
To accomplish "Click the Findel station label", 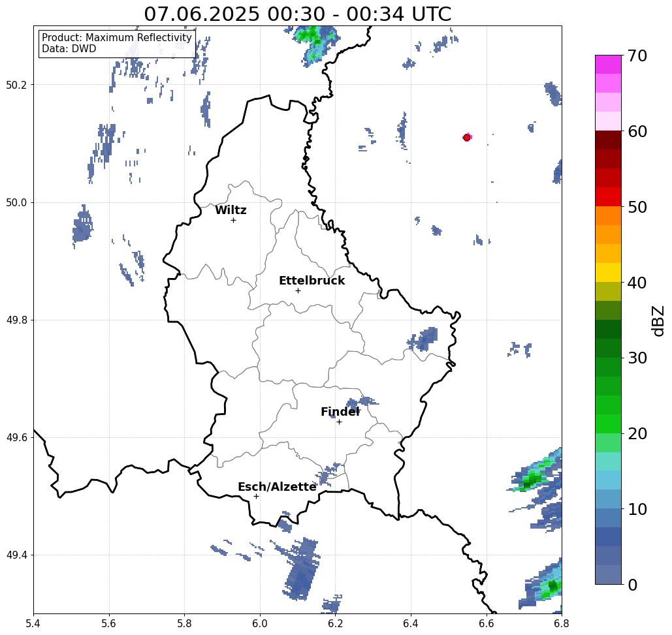I will pos(340,412).
